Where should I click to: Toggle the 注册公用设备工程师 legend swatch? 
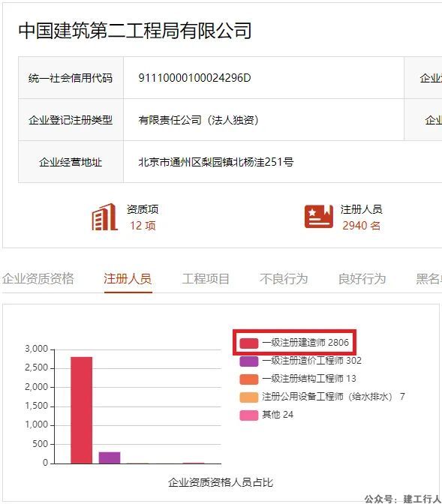[x=248, y=397]
